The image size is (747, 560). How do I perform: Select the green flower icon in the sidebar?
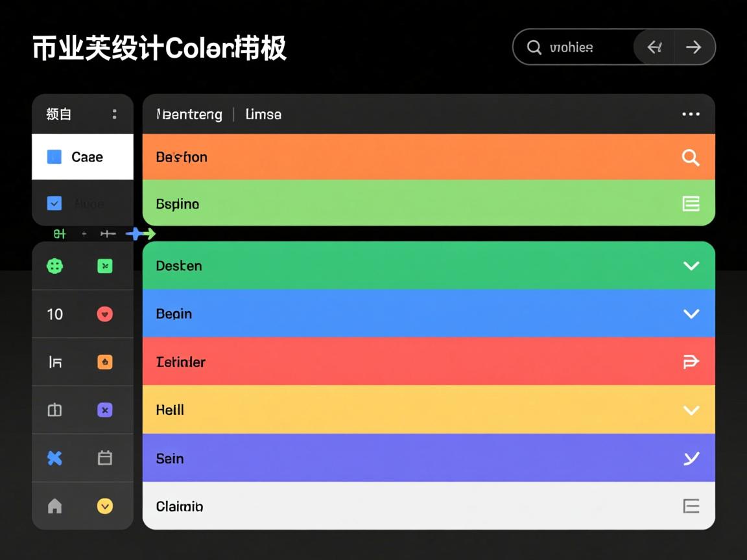point(54,266)
